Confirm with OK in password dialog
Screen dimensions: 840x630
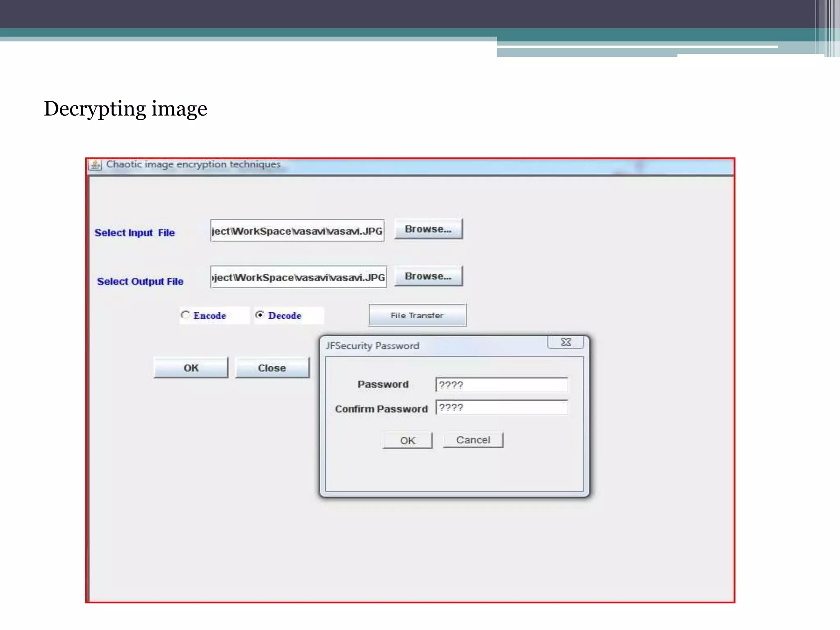click(408, 441)
